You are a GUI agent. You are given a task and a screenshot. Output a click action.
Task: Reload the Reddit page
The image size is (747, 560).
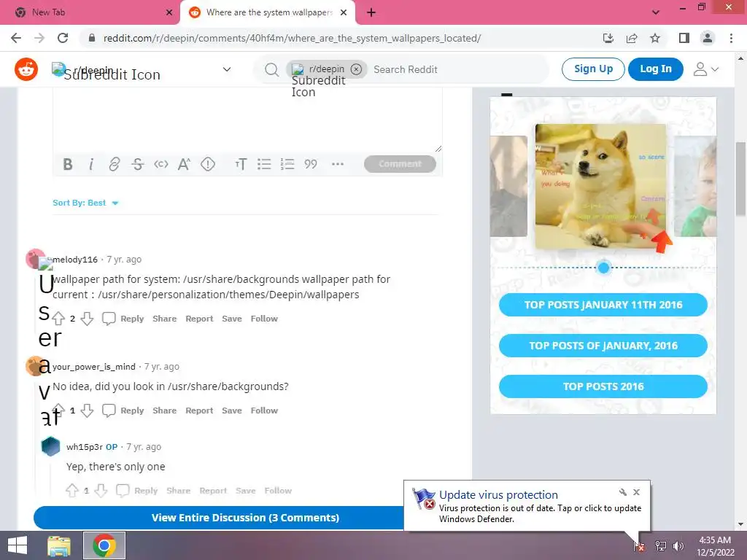pyautogui.click(x=63, y=38)
